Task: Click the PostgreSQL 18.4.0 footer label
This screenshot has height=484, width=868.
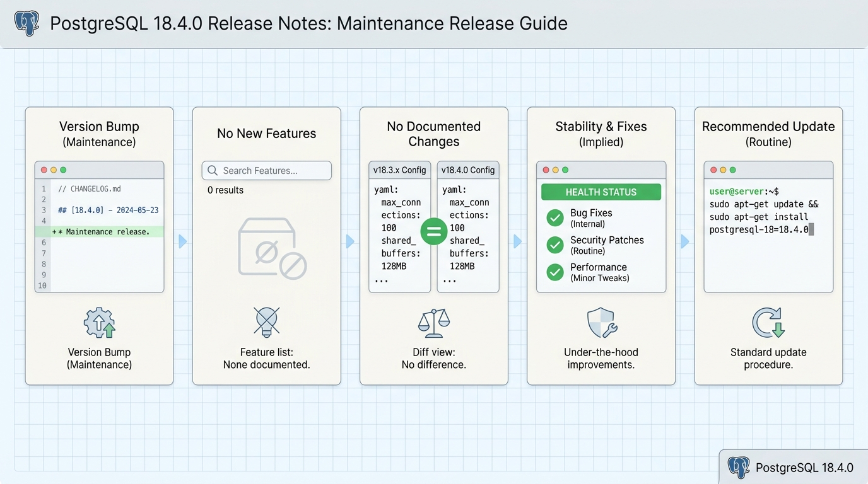Action: [x=804, y=468]
